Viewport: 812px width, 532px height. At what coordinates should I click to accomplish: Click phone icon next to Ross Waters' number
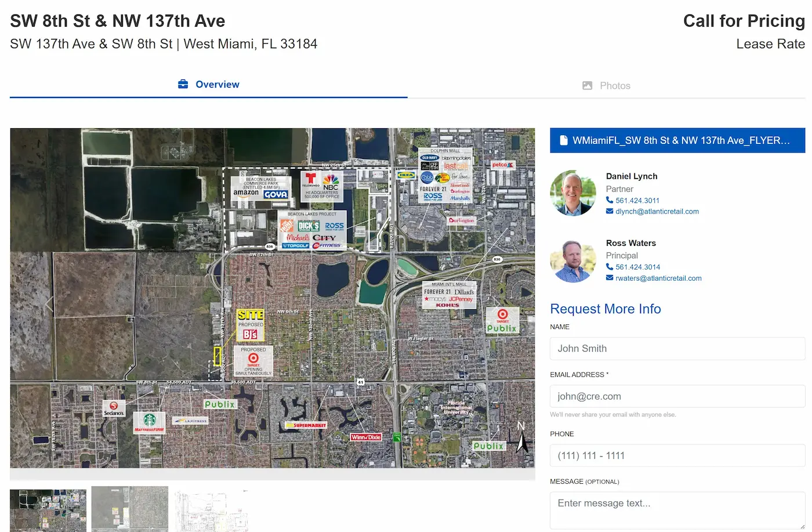(x=610, y=267)
